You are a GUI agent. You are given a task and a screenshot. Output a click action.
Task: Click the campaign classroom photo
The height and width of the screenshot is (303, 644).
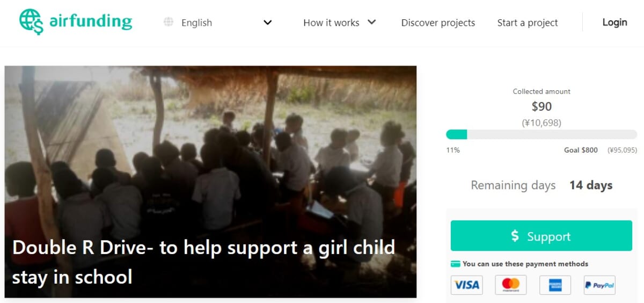click(210, 150)
